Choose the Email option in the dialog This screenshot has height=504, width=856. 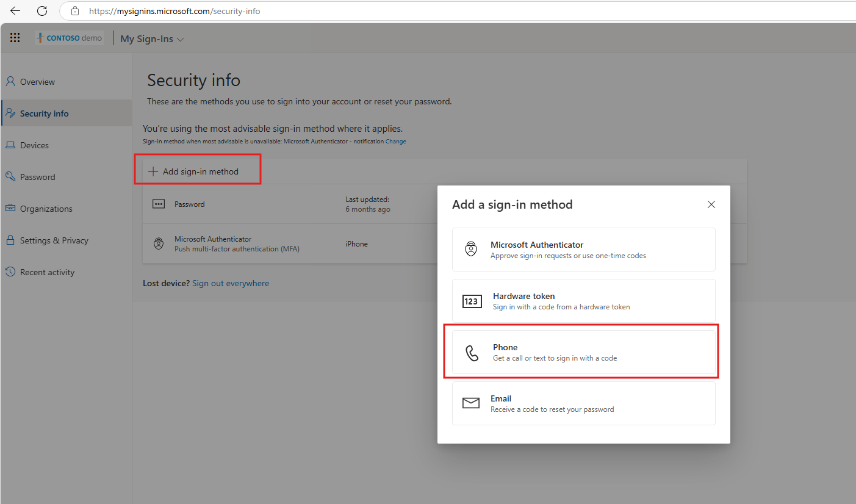coord(584,403)
